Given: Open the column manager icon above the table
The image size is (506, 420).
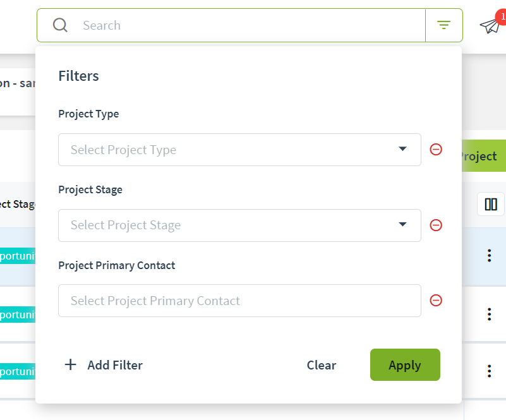Looking at the screenshot, I should click(x=491, y=204).
